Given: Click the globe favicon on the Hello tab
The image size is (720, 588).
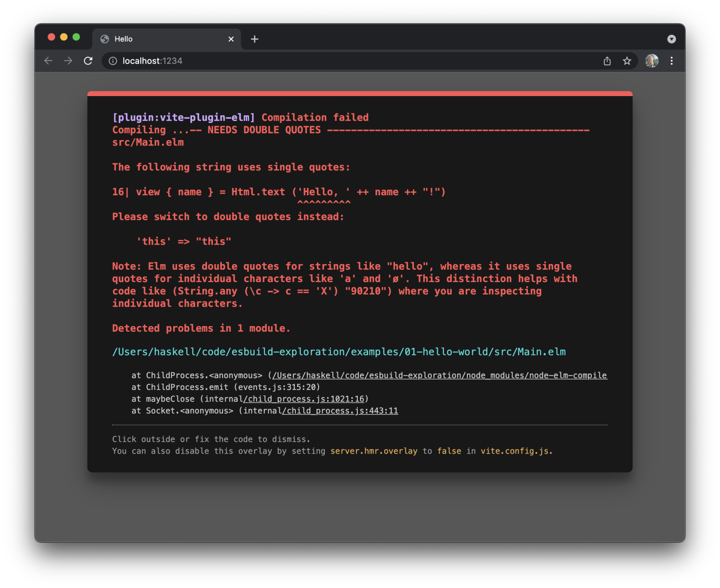Looking at the screenshot, I should point(104,39).
